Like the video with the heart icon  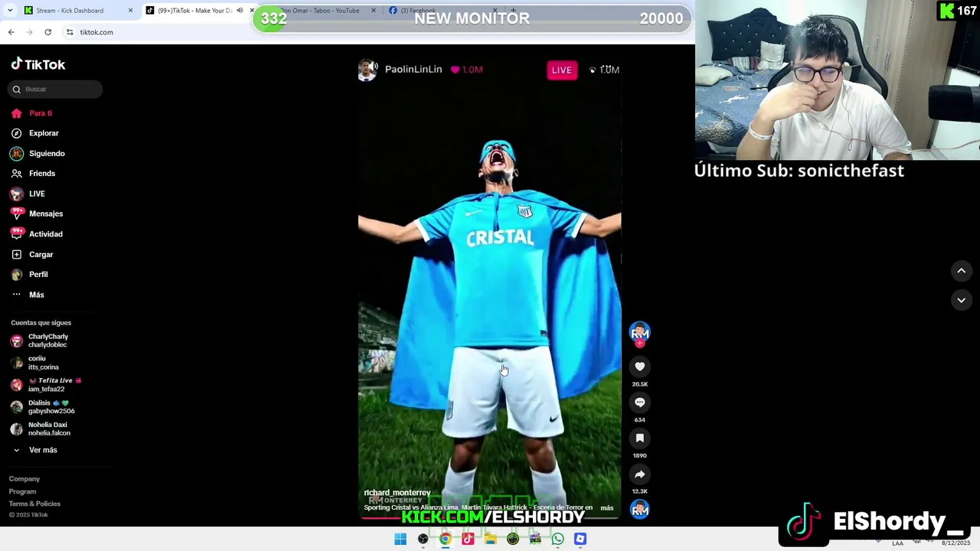(639, 367)
